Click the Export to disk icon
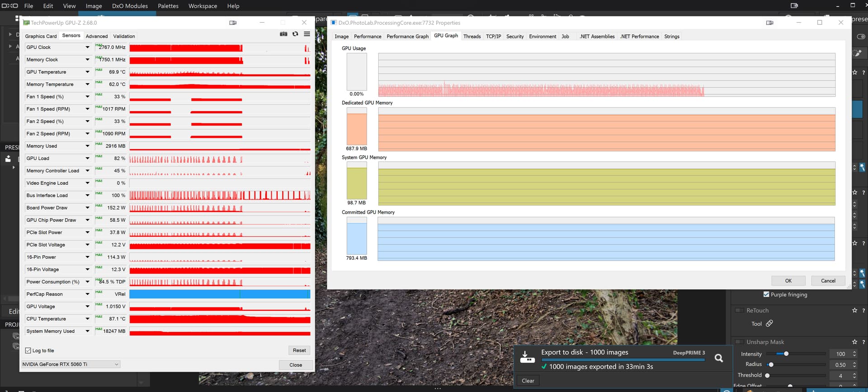This screenshot has height=392, width=868. tap(527, 357)
